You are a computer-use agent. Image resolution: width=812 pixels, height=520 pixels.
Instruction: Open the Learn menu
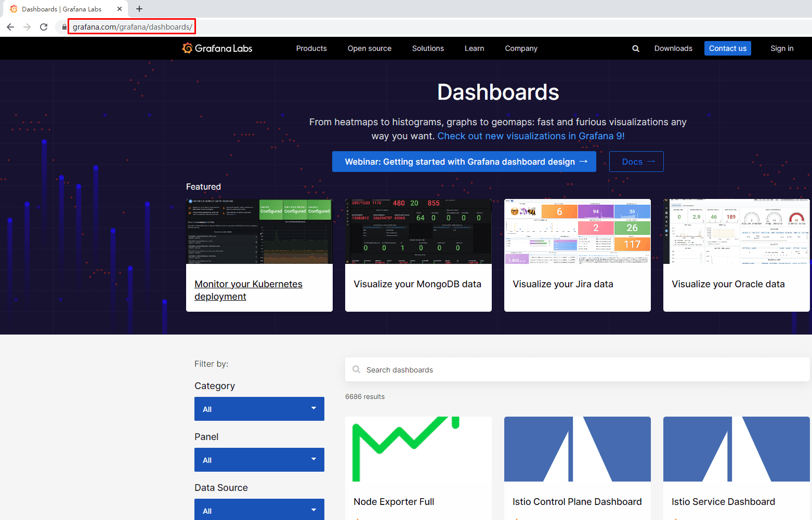pyautogui.click(x=474, y=48)
